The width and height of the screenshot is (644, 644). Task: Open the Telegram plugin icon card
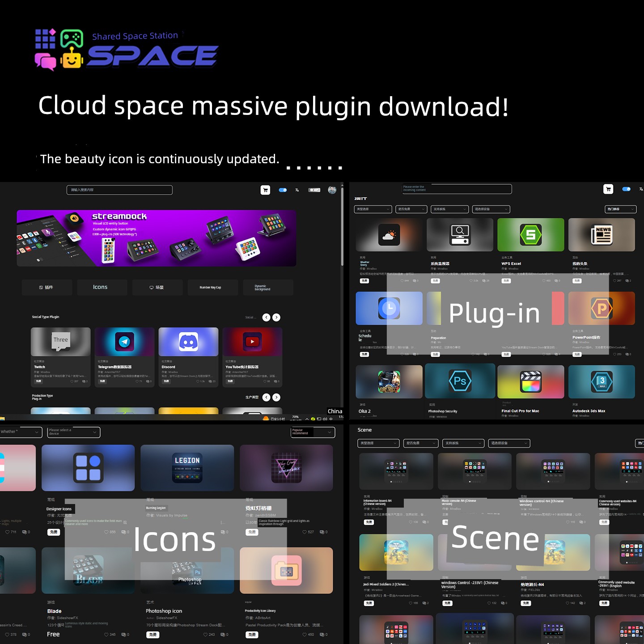124,342
